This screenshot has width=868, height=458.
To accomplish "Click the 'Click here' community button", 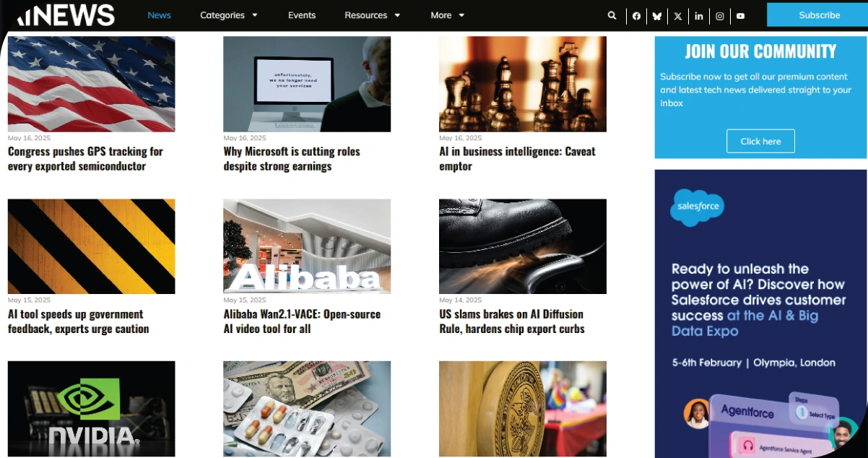I will coord(760,141).
